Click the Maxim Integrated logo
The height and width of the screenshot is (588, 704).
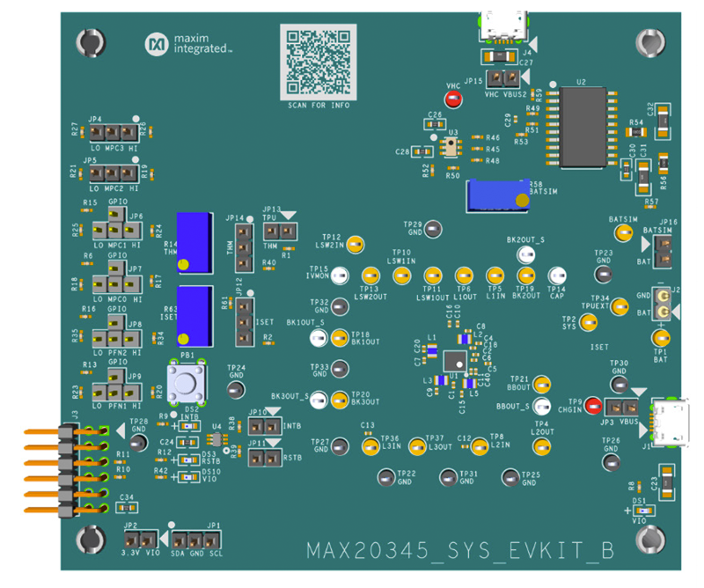pos(189,45)
